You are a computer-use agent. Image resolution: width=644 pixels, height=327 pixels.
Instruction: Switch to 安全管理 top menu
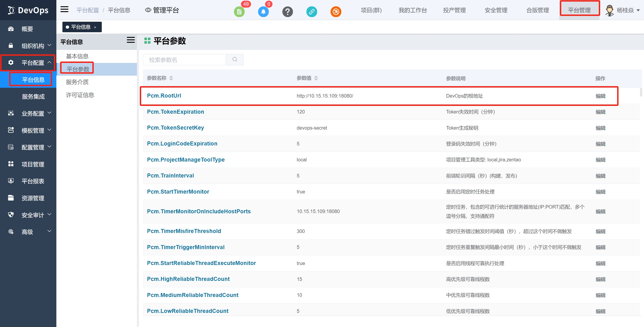496,10
